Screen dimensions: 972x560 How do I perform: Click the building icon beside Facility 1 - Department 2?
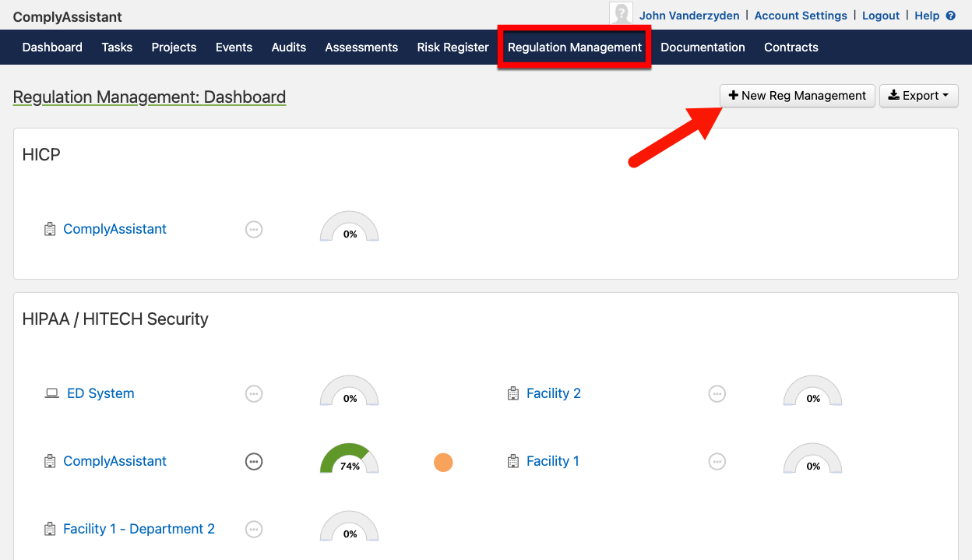pyautogui.click(x=50, y=529)
